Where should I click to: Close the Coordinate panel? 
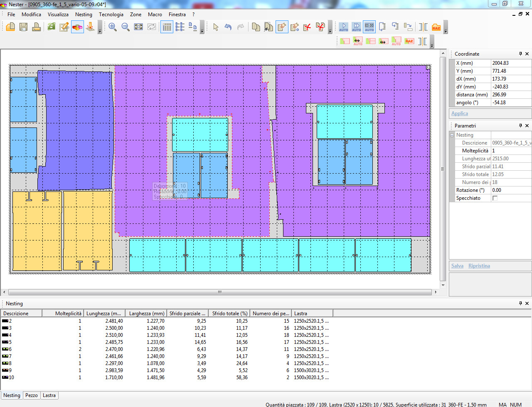pos(527,54)
